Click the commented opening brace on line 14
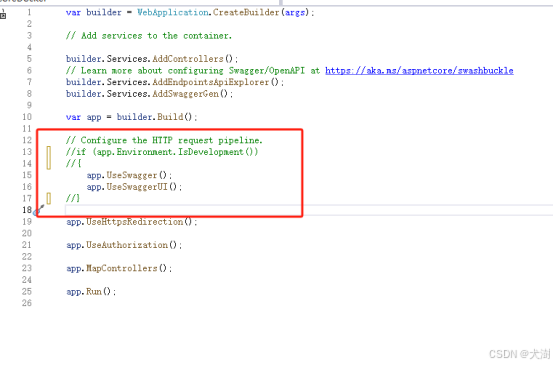This screenshot has height=365, width=554. point(73,164)
